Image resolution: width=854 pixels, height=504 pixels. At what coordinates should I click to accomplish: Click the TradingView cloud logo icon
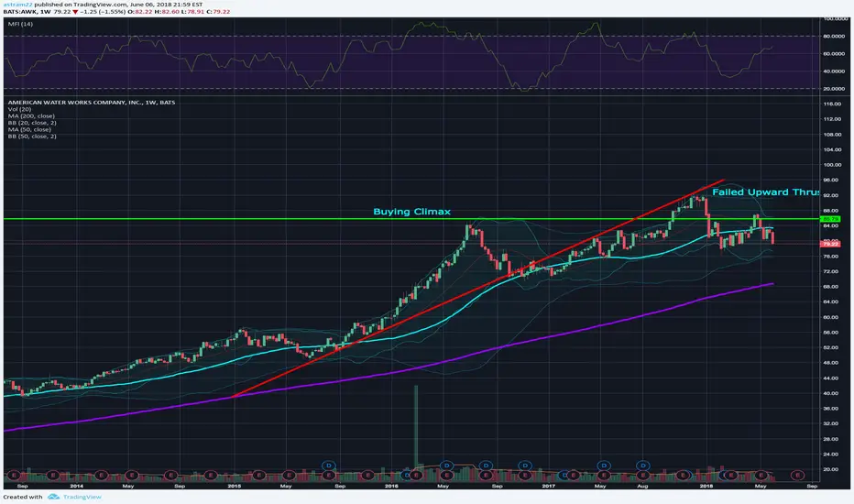tap(53, 497)
